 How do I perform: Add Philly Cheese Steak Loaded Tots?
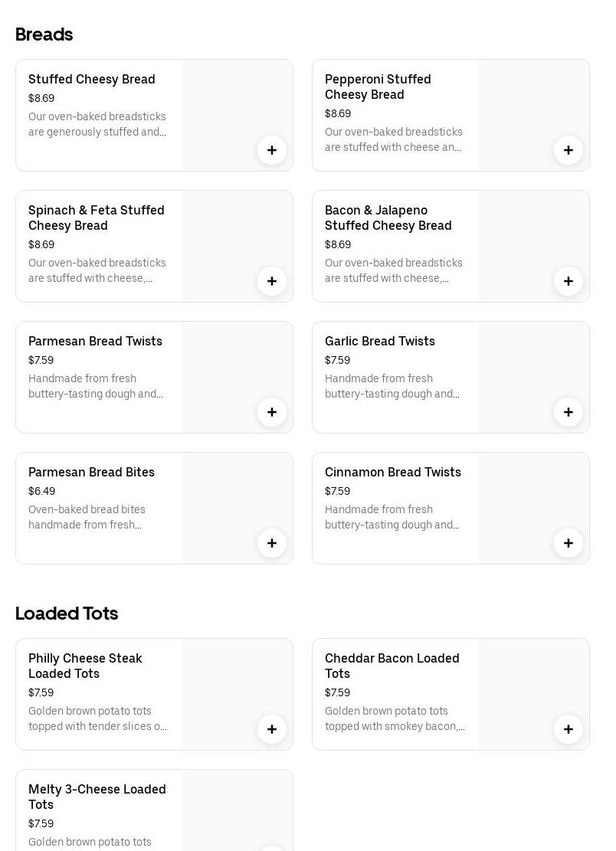[272, 729]
